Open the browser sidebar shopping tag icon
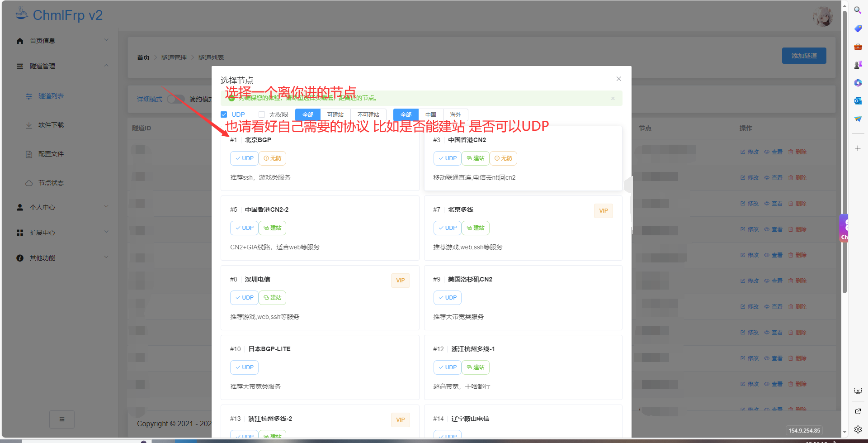 coord(858,28)
